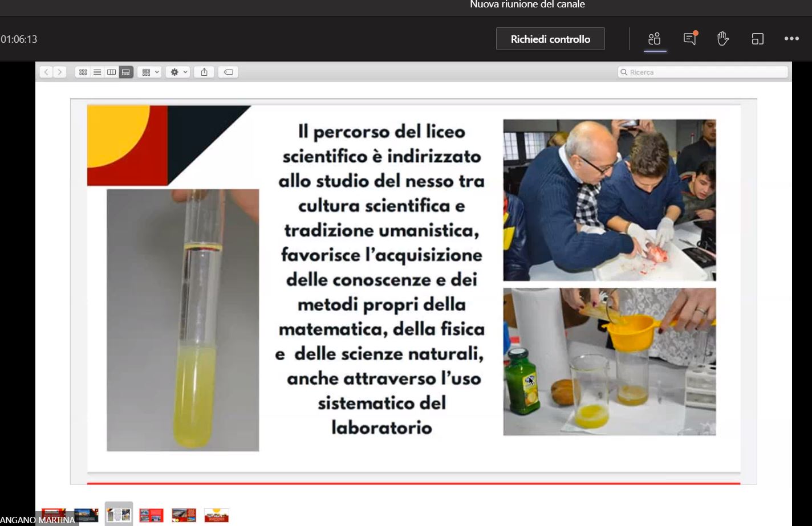Viewport: 812px width, 526px height.
Task: Click the slide text starting 'Il percorso del liceo'
Action: pyautogui.click(x=381, y=279)
